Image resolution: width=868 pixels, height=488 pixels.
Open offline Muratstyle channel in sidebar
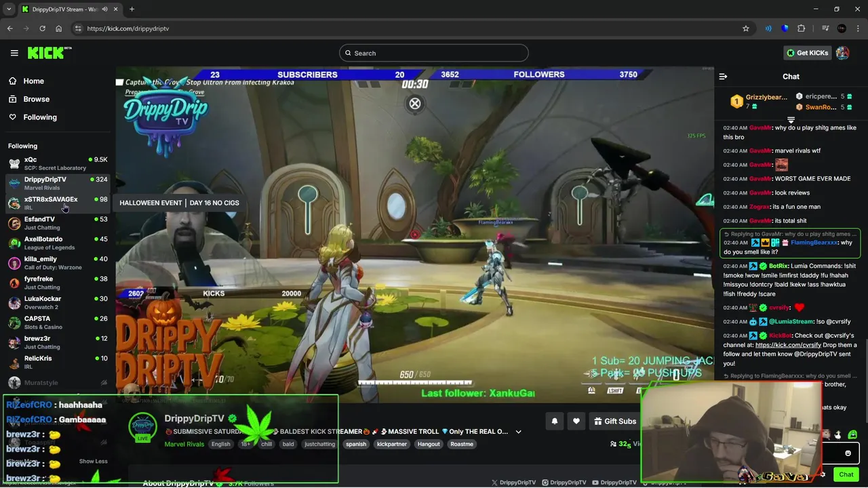click(x=58, y=382)
